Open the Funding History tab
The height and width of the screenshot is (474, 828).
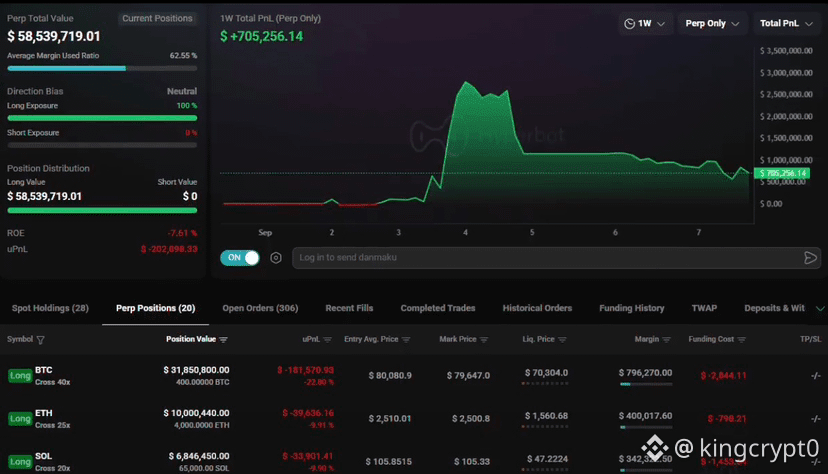[632, 308]
